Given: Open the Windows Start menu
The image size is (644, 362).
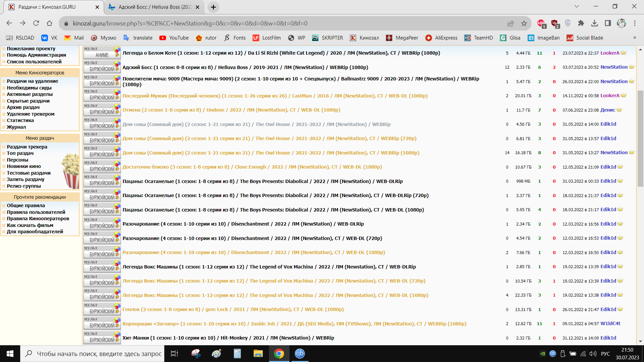Looking at the screenshot, I should (x=10, y=354).
